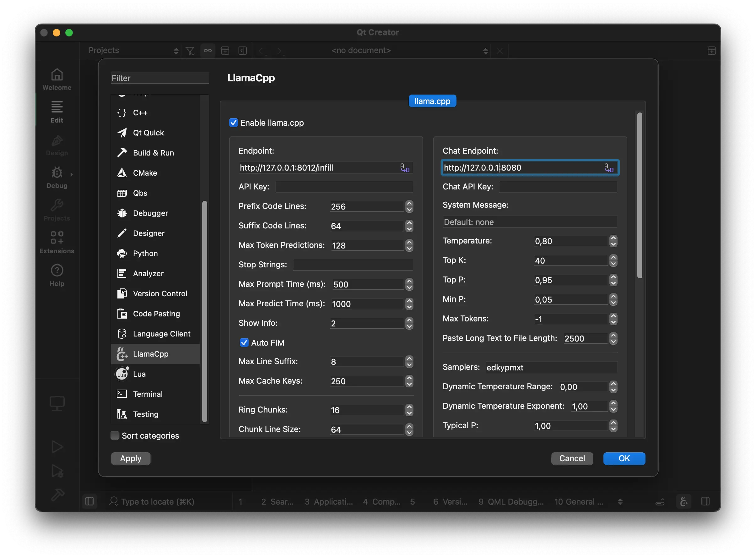Screen dimensions: 756x558
Task: Select the CMake settings category
Action: coord(145,173)
